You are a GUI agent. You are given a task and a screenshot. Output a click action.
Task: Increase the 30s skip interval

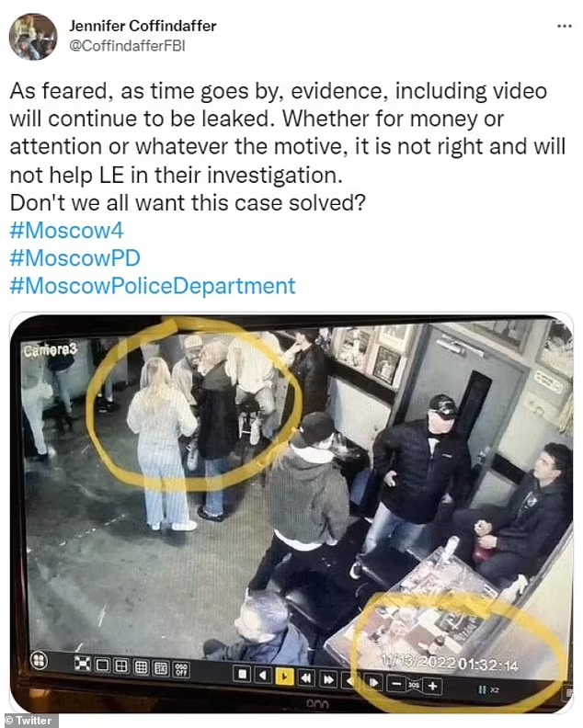[432, 686]
